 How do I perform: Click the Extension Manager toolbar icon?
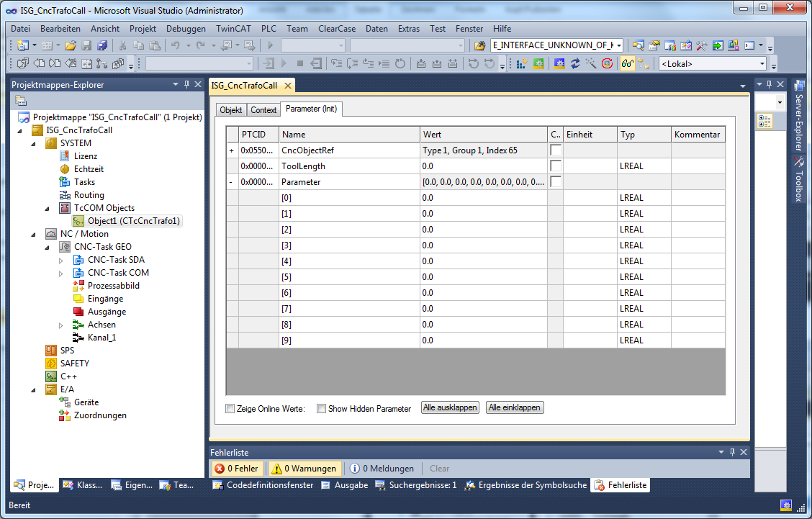point(734,45)
